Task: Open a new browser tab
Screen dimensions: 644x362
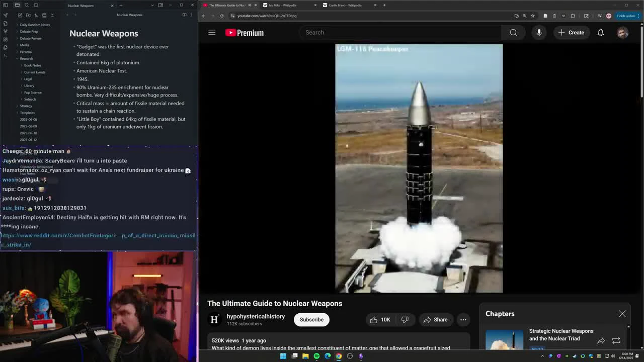Action: coord(384,5)
